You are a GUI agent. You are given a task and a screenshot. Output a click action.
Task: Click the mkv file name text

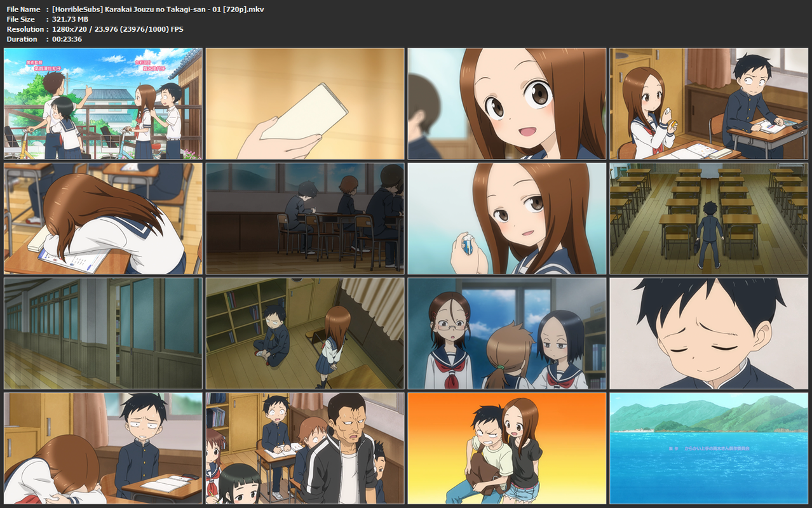(158, 9)
